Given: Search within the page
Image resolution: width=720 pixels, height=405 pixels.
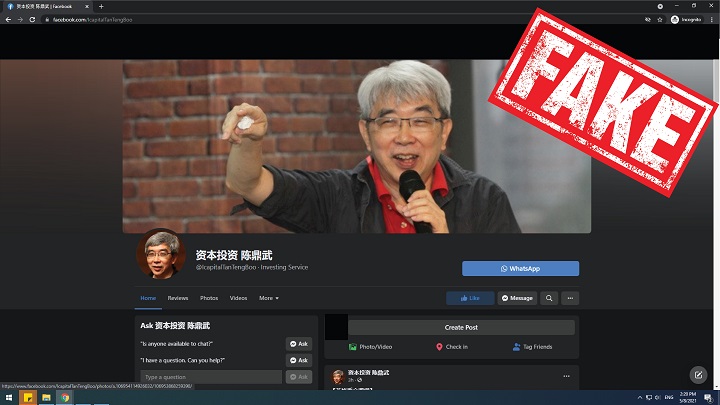Looking at the screenshot, I should [549, 298].
